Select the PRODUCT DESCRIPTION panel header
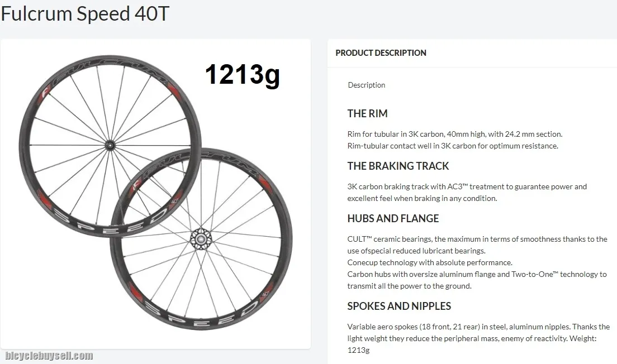Image resolution: width=617 pixels, height=364 pixels. (381, 53)
